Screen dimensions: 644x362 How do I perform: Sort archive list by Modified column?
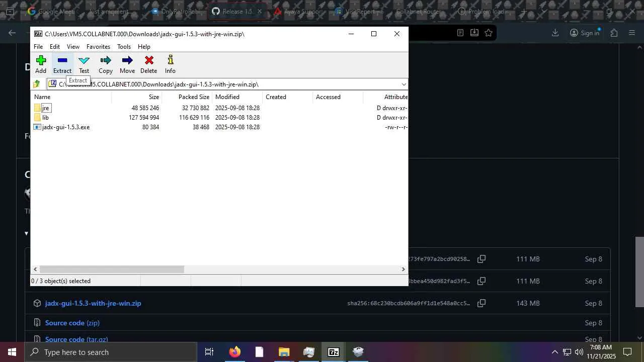(x=237, y=97)
